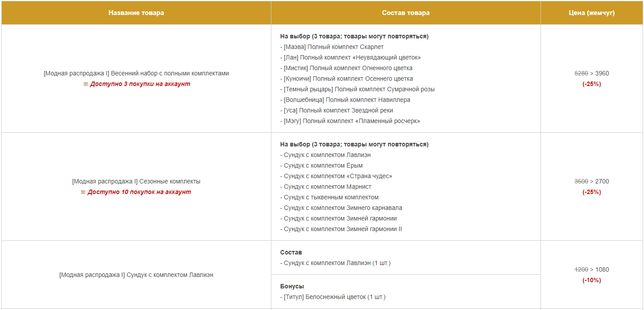Select «Весенний набор с полными комплектами» product name
This screenshot has height=310, width=644.
pyautogui.click(x=170, y=73)
